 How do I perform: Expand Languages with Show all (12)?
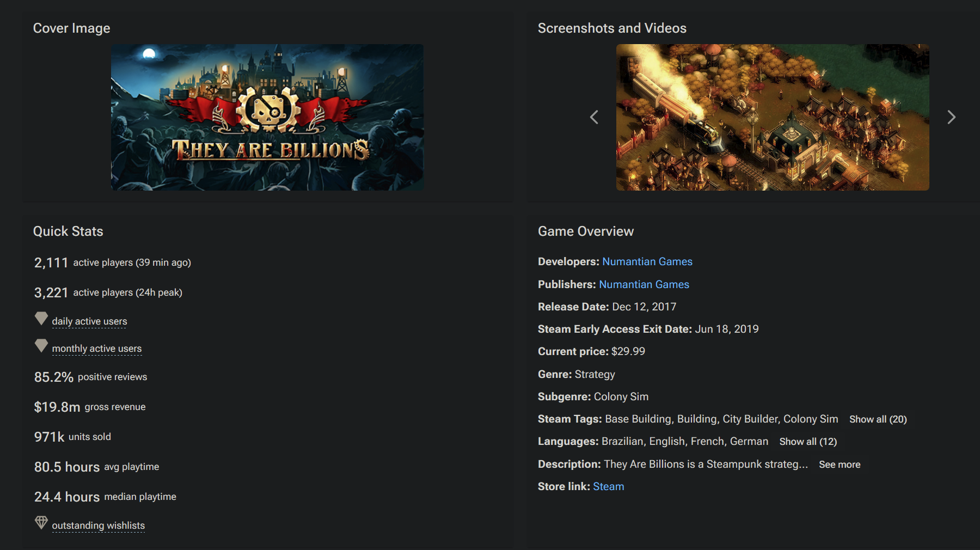pyautogui.click(x=808, y=442)
